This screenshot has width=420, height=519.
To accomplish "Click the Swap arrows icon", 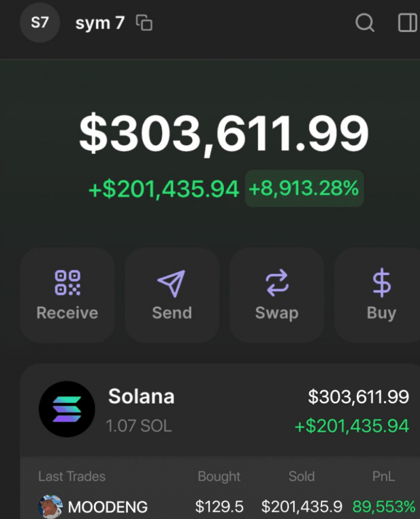I will coord(277,282).
